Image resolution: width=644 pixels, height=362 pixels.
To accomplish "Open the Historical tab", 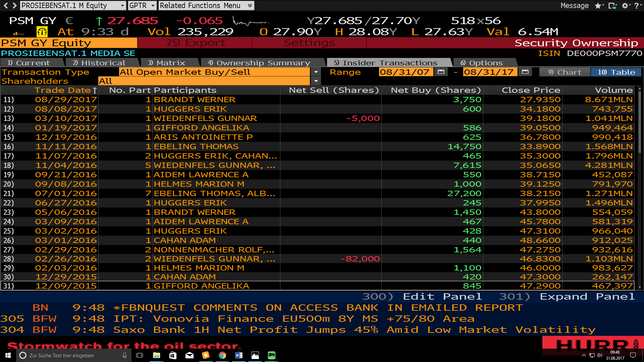I will click(x=99, y=63).
